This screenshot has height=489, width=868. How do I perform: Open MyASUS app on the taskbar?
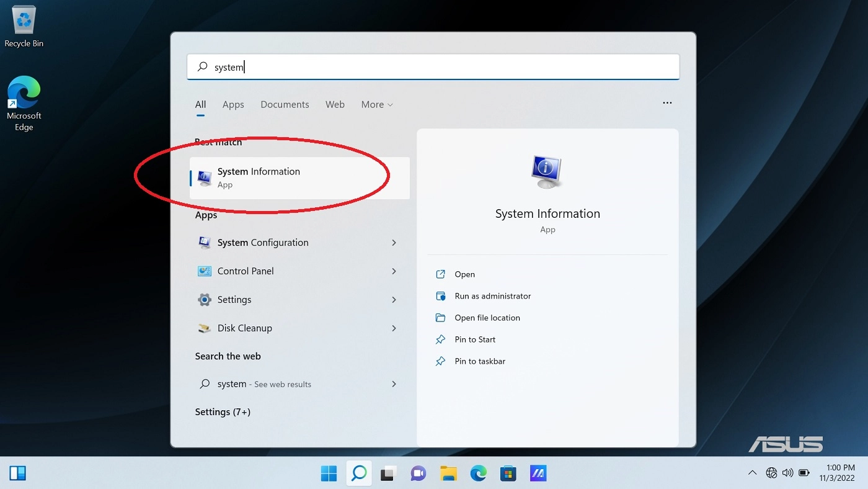click(x=538, y=473)
